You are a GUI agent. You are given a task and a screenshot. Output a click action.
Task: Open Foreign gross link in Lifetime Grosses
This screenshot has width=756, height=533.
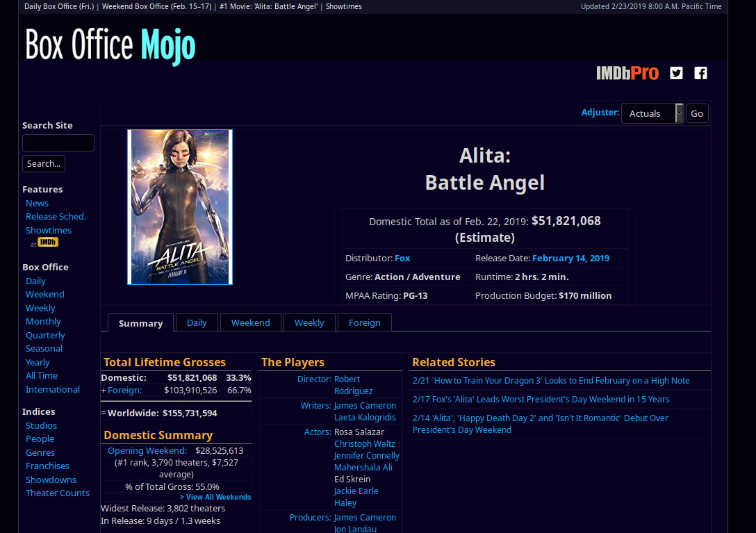coord(124,391)
